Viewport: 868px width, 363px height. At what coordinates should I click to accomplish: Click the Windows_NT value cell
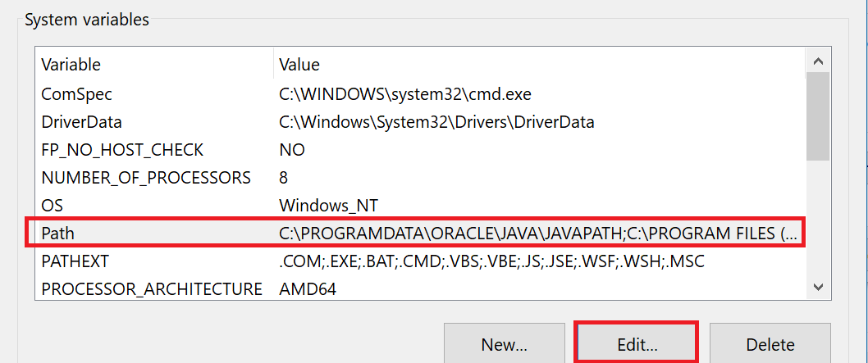tap(328, 205)
